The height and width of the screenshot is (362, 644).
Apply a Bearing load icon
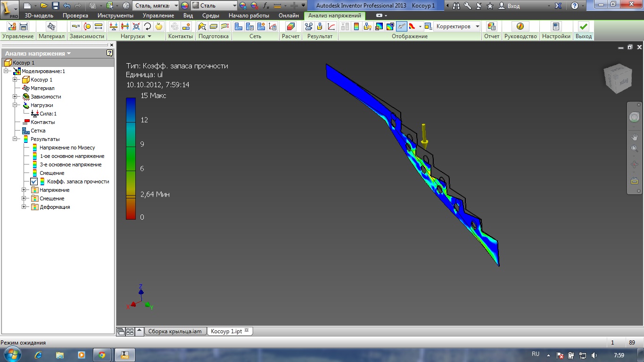point(136,26)
